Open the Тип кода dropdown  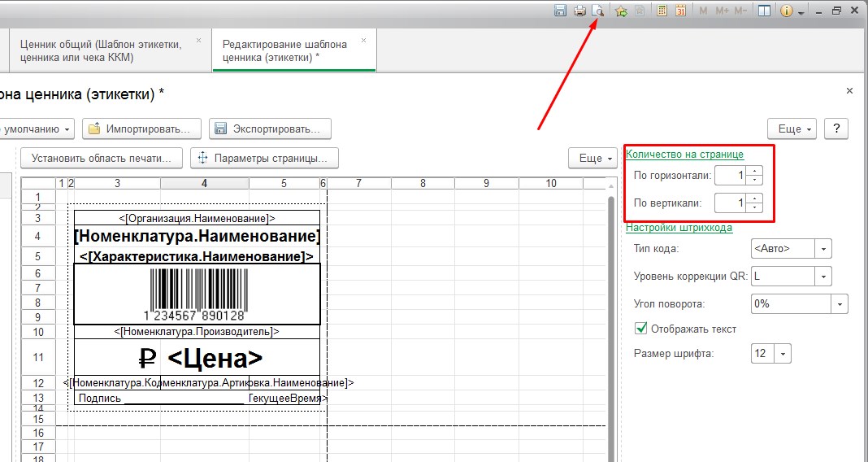point(823,249)
